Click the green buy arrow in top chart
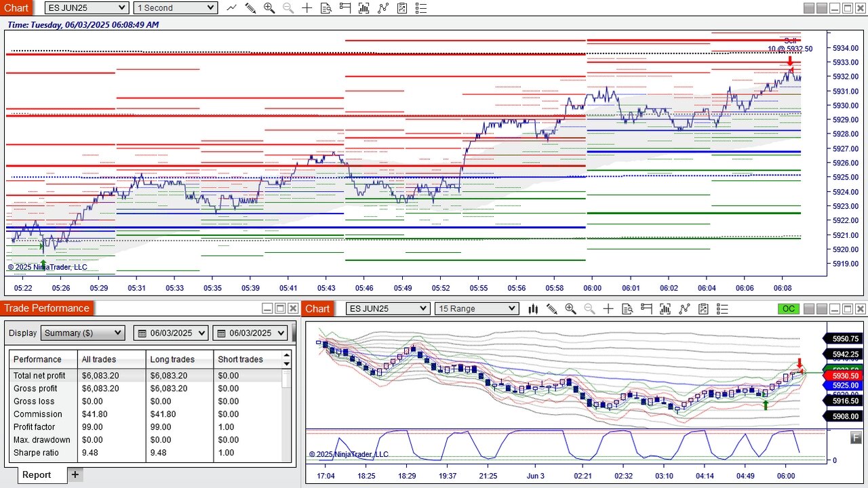Image resolution: width=868 pixels, height=488 pixels. (43, 264)
